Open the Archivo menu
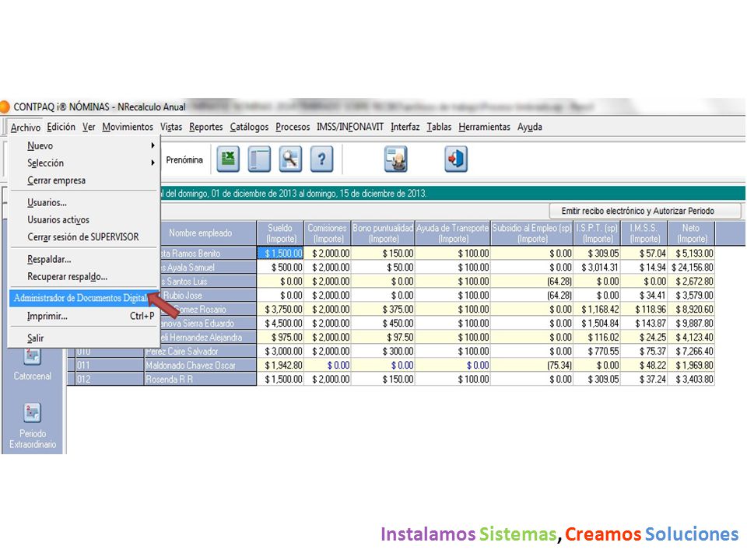This screenshot has width=747, height=560. coord(25,127)
